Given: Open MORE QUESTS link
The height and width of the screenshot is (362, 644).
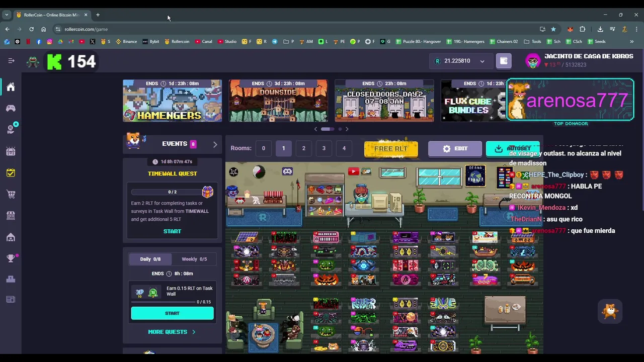Looking at the screenshot, I should tap(172, 332).
